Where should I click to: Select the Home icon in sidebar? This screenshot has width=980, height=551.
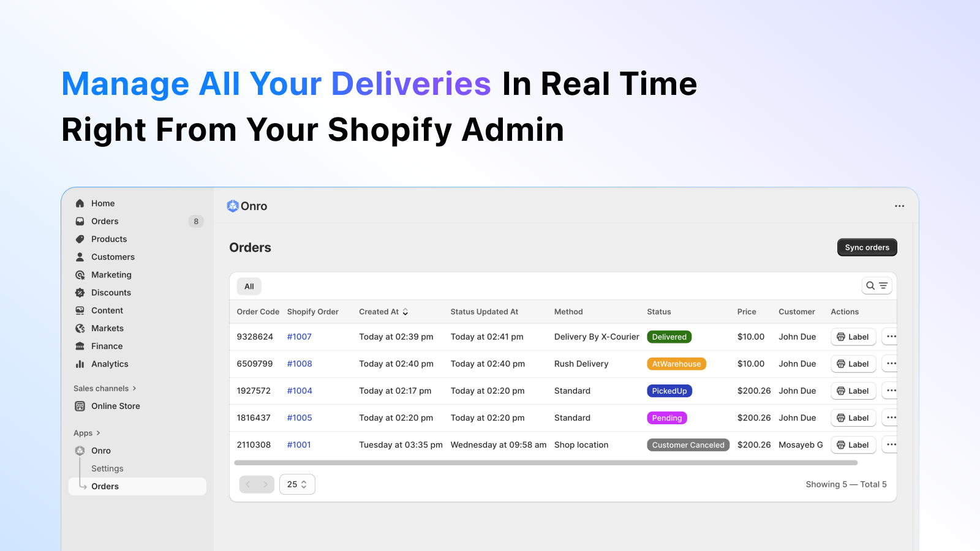coord(80,203)
